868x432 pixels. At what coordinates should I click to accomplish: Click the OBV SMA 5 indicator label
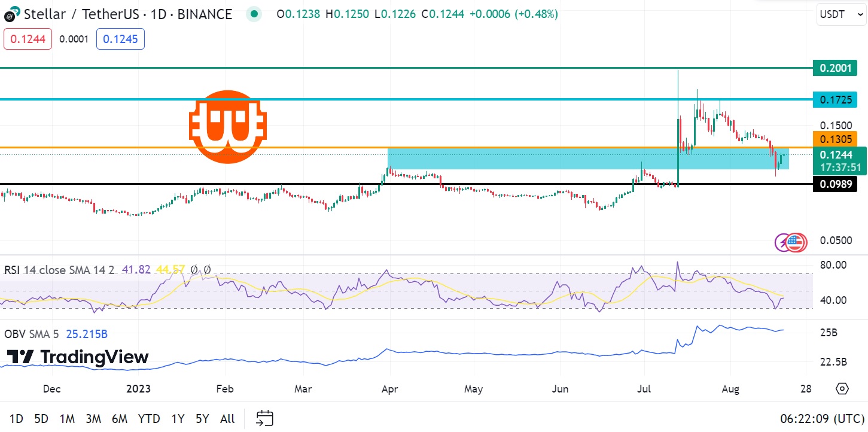[33, 334]
